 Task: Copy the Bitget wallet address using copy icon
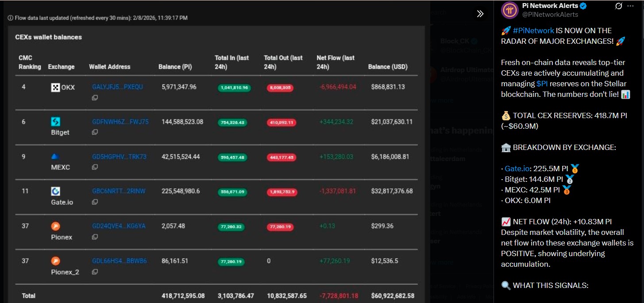(95, 131)
